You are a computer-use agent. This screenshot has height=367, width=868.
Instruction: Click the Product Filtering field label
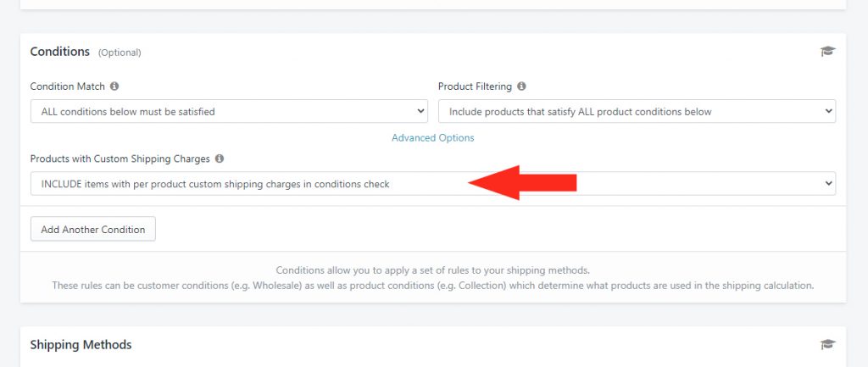tap(475, 86)
